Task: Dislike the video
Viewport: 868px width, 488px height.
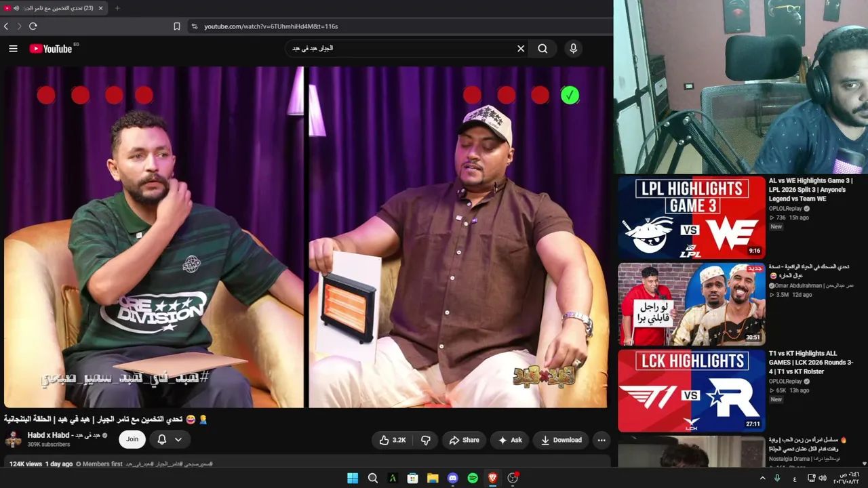Action: pos(426,440)
